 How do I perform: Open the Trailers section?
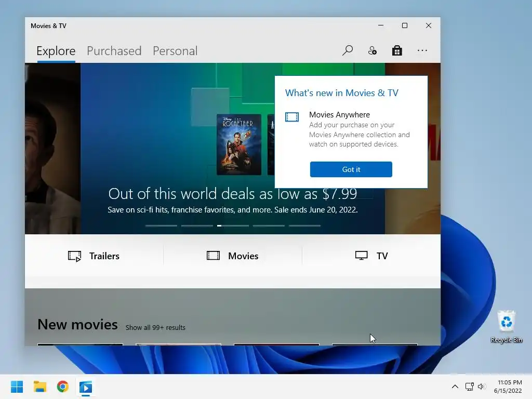coord(94,256)
